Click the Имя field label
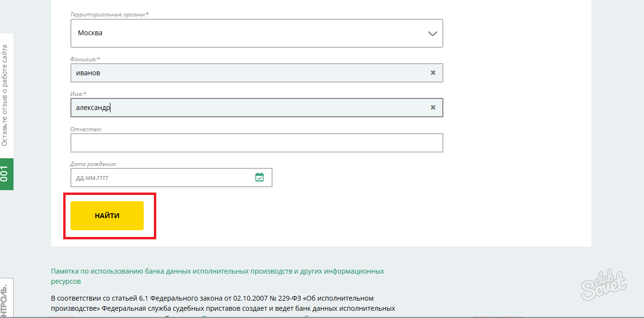Viewport: 644px width, 318px height. pos(78,94)
